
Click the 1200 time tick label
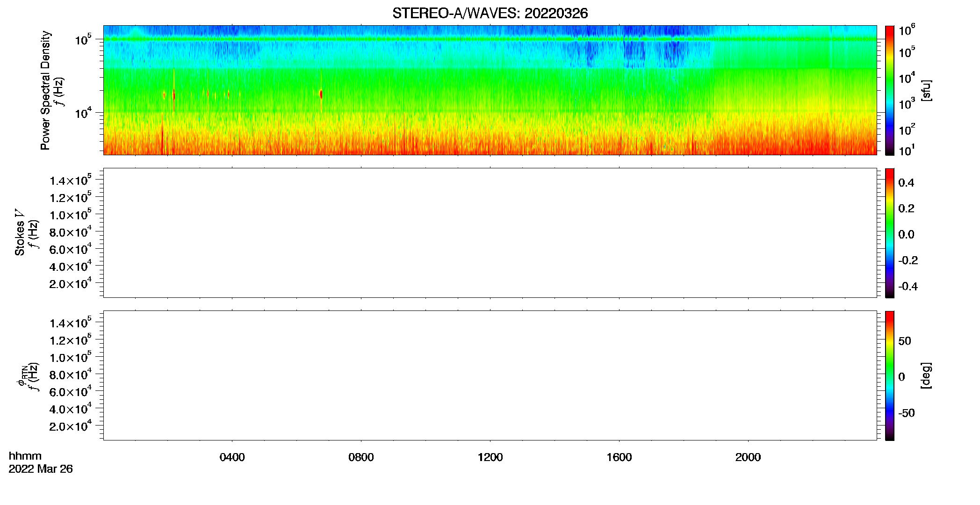(x=490, y=457)
